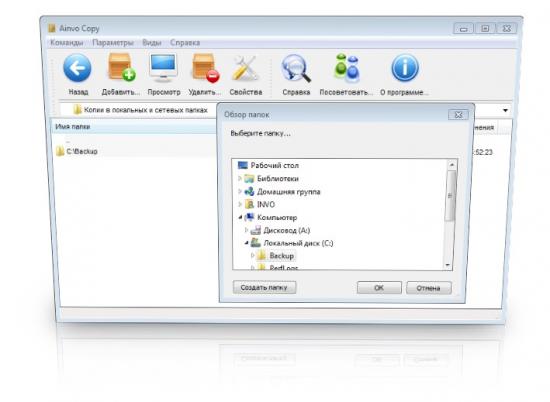Click the Отмена cancel button

tap(428, 288)
